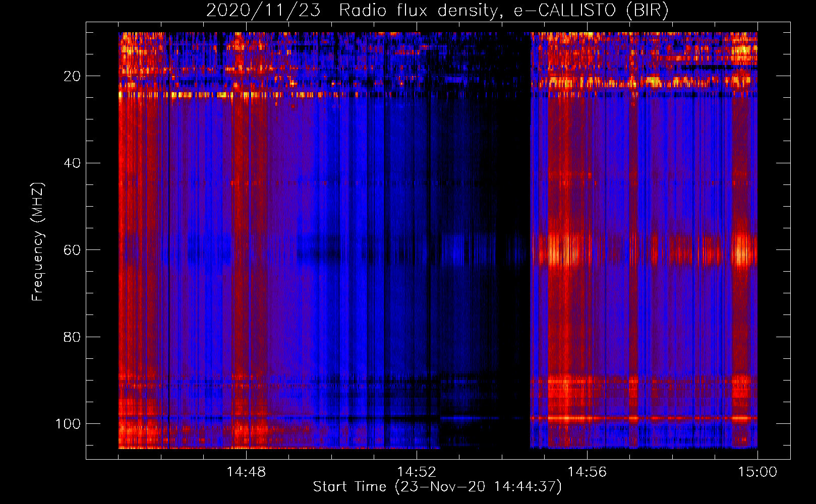Click the plot title '2020/11/23 Radio flux density'
This screenshot has height=504, width=816.
[x=437, y=11]
